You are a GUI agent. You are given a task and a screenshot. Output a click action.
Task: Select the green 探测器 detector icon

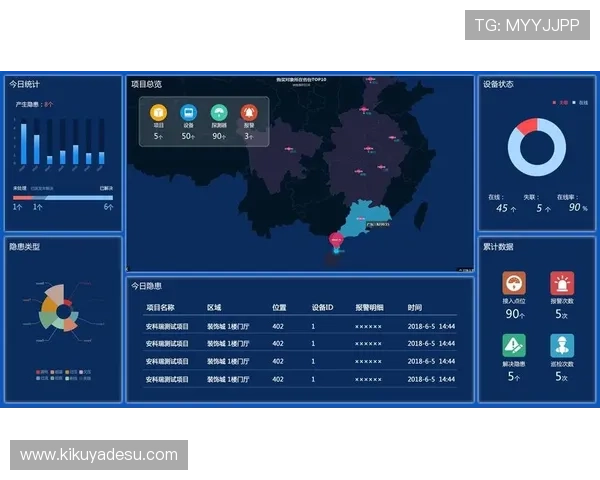pyautogui.click(x=219, y=113)
